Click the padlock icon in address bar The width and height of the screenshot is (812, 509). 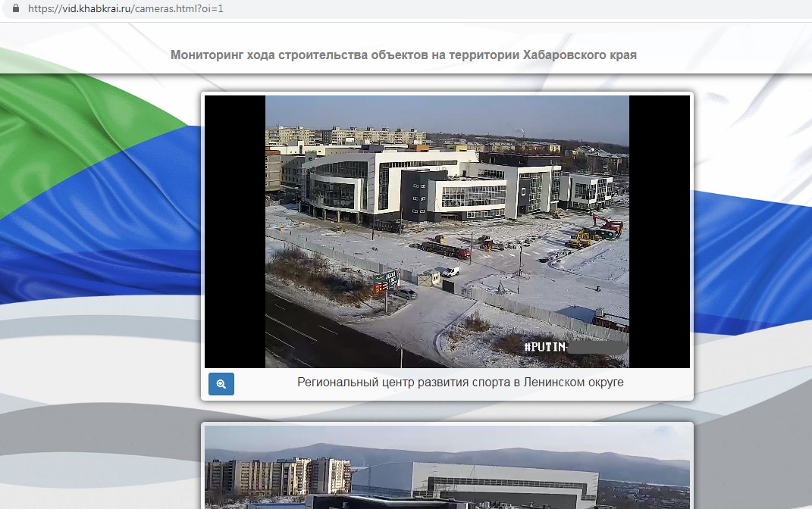click(x=14, y=10)
